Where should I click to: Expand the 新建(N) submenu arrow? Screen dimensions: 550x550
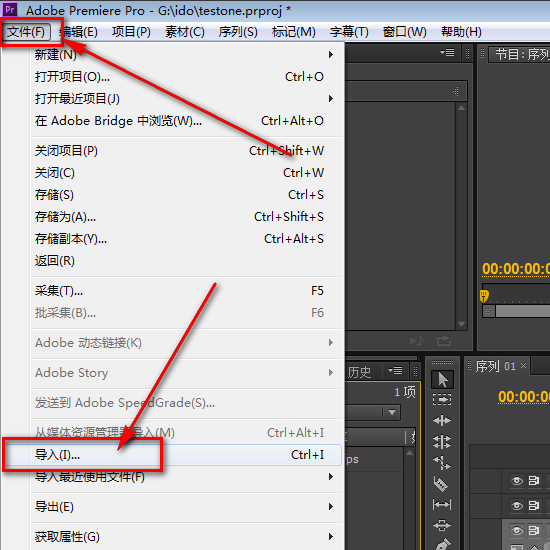(x=330, y=54)
